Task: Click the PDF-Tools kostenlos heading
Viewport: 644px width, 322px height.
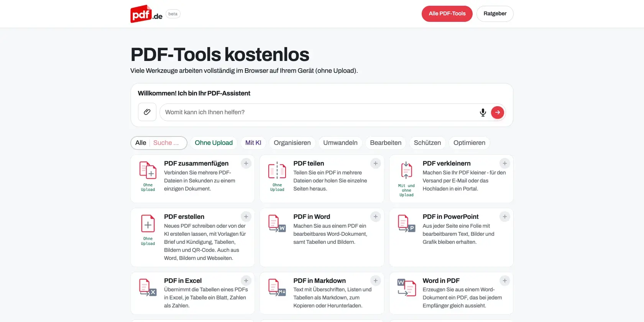Action: click(220, 54)
